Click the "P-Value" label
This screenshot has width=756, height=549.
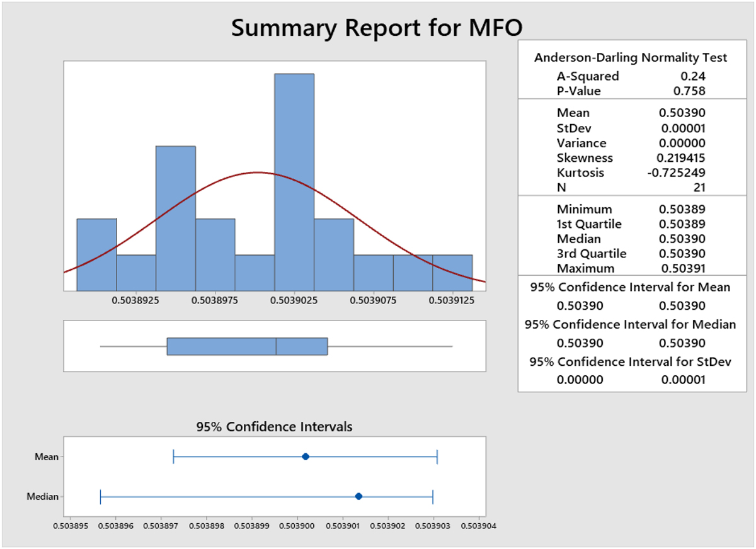tap(579, 91)
